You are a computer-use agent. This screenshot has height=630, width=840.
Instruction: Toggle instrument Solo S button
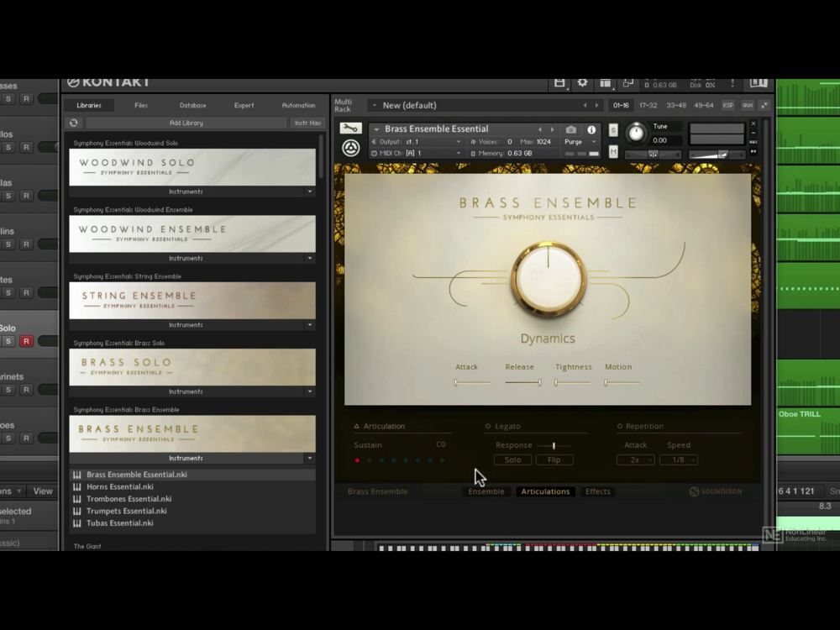coord(613,130)
